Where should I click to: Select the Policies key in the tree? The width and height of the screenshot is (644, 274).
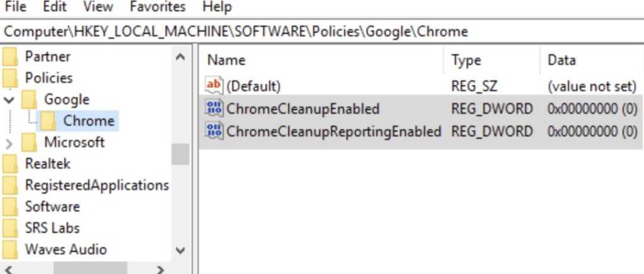(48, 78)
